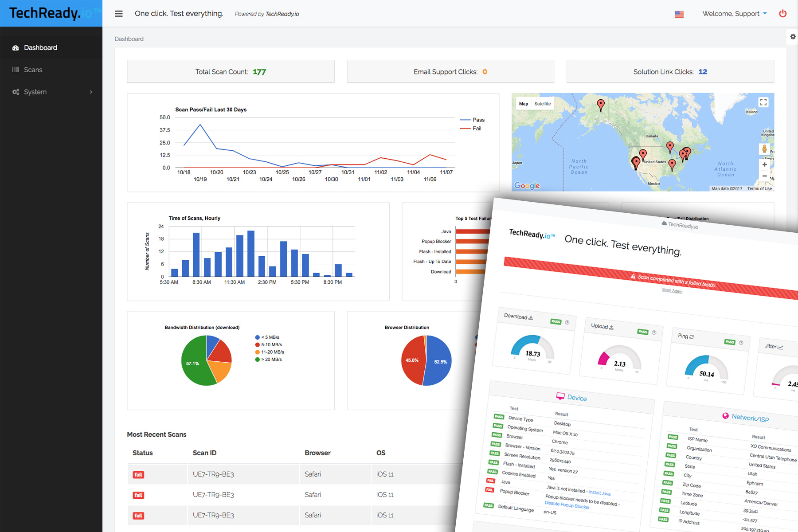The image size is (798, 532).
Task: Click the blue 52.5% browser pie slice
Action: point(438,360)
